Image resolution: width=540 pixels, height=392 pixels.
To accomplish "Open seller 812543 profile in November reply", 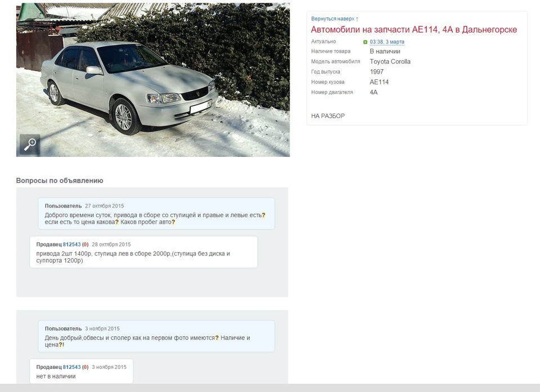I will point(71,367).
